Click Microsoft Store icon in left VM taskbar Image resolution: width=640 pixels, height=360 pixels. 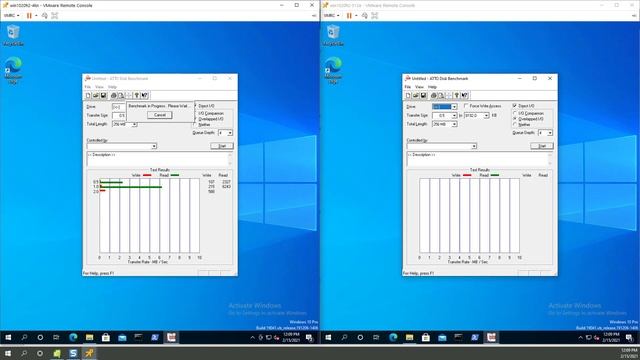point(106,337)
